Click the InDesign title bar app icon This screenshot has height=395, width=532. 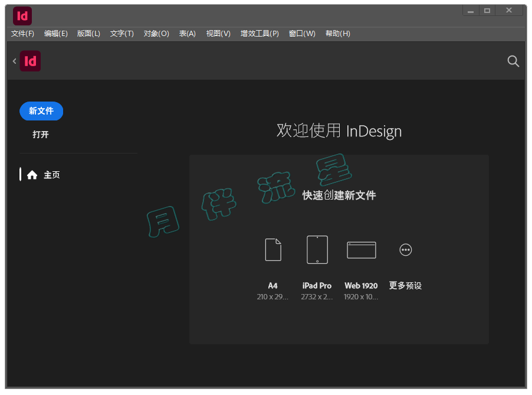[x=22, y=16]
